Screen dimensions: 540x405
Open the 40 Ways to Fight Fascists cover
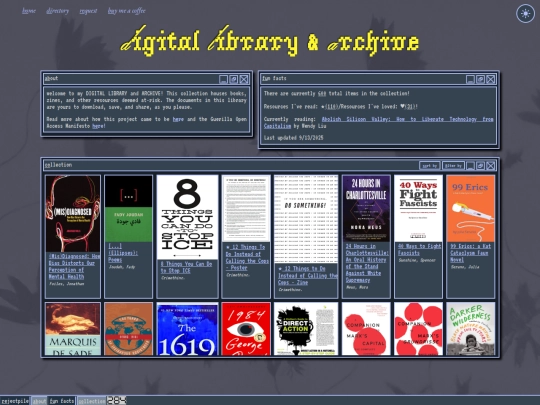point(418,208)
